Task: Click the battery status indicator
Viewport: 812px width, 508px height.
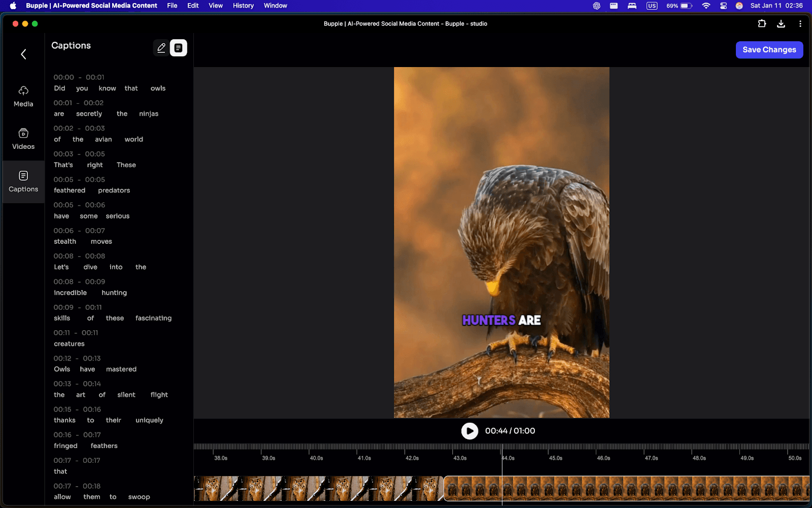Action: [680, 6]
